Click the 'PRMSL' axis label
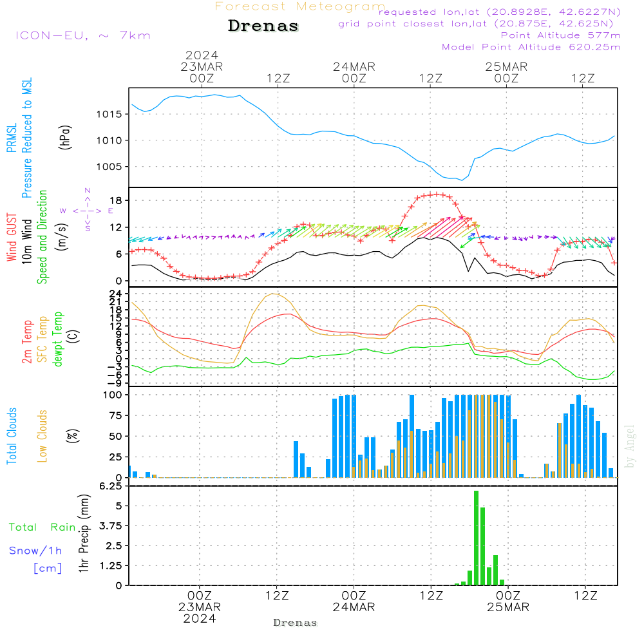Image resolution: width=644 pixels, height=644 pixels. (x=12, y=137)
